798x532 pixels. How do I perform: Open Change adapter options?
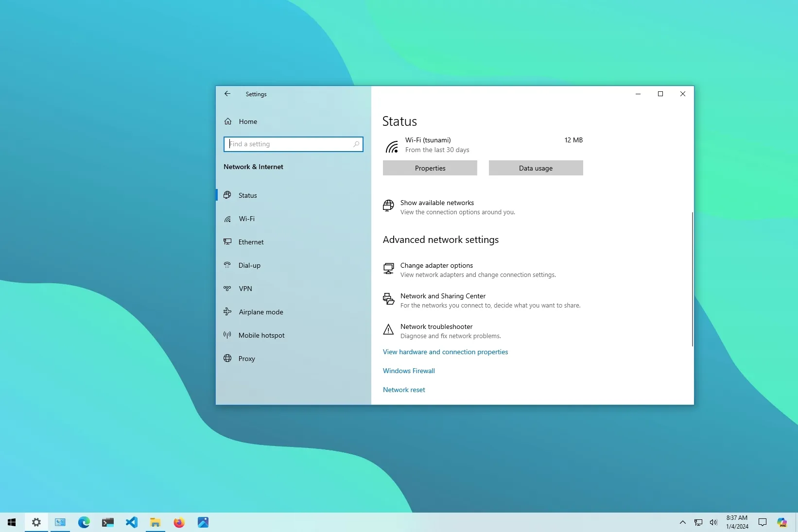click(469, 270)
